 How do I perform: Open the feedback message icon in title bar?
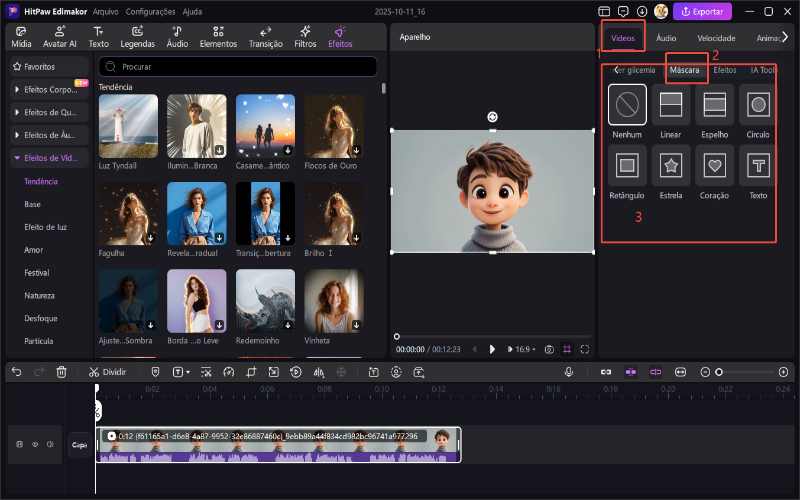pos(623,11)
